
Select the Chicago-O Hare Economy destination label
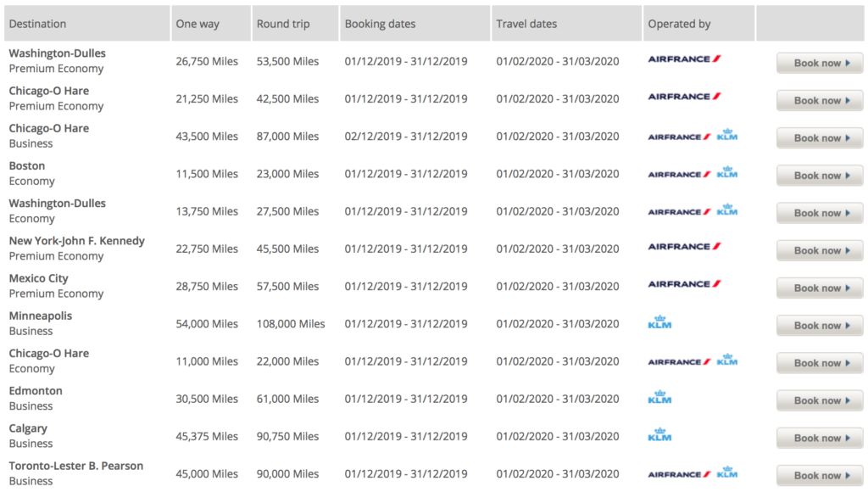pos(48,354)
